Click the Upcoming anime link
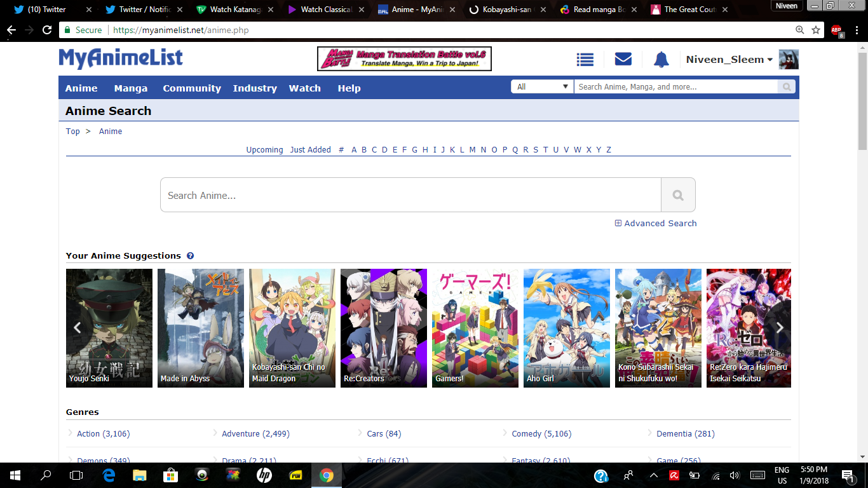Image resolution: width=868 pixels, height=488 pixels. click(x=264, y=150)
